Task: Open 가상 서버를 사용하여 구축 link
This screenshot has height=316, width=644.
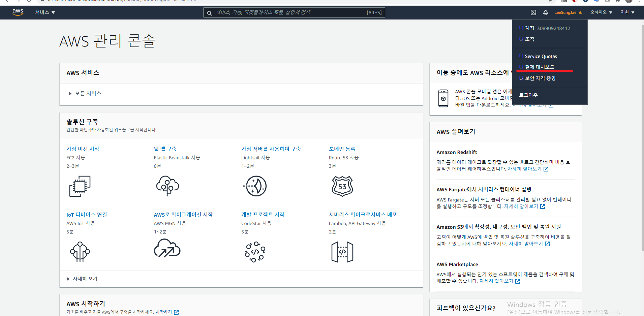Action: tap(271, 149)
